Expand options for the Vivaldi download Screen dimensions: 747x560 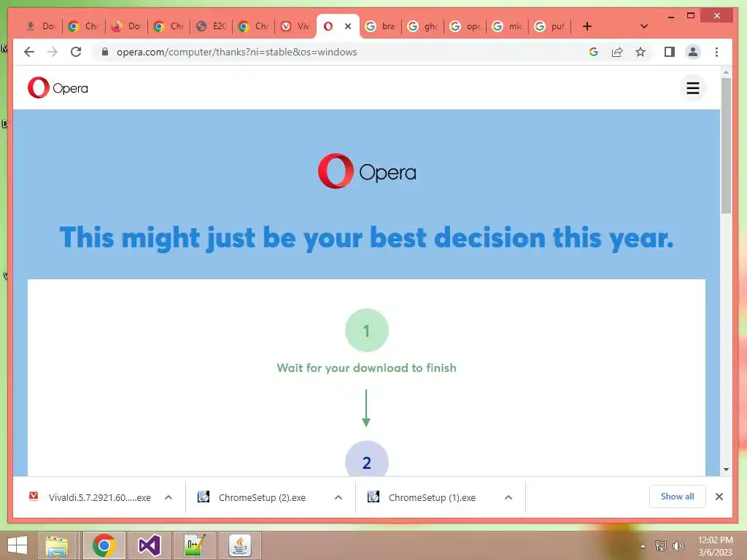pyautogui.click(x=169, y=497)
